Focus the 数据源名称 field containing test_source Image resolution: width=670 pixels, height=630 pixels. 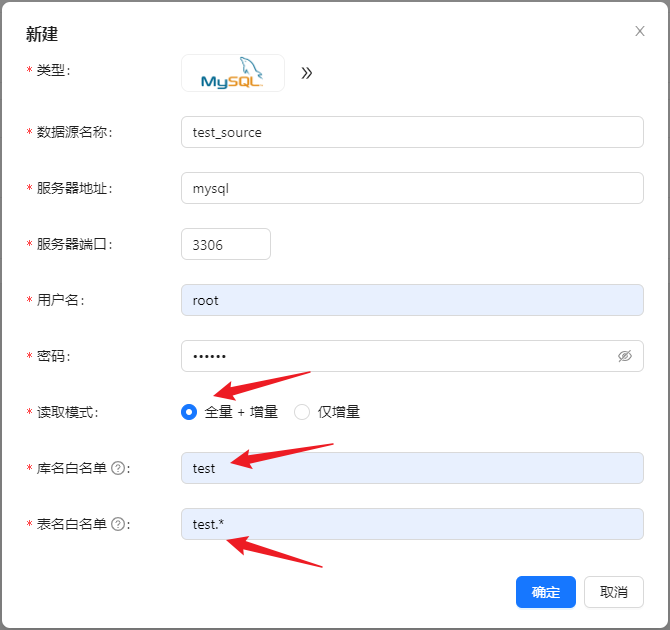coord(411,132)
